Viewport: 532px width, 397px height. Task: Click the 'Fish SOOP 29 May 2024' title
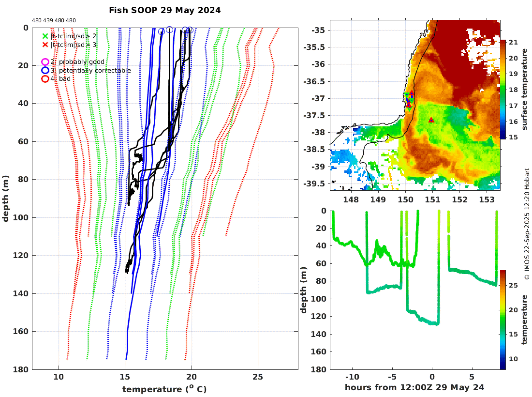pos(165,11)
